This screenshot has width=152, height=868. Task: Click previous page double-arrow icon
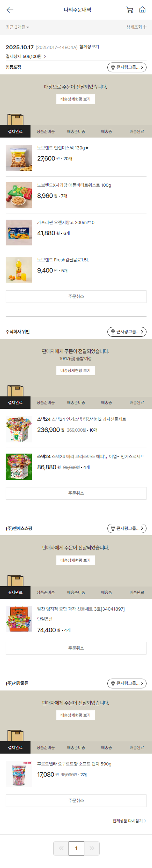click(x=61, y=848)
